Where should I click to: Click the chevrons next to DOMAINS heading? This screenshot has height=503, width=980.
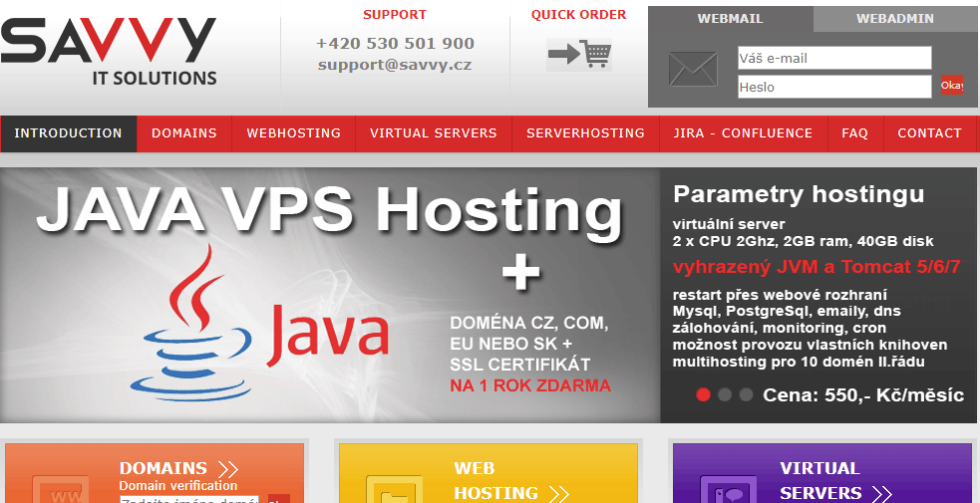[x=228, y=469]
